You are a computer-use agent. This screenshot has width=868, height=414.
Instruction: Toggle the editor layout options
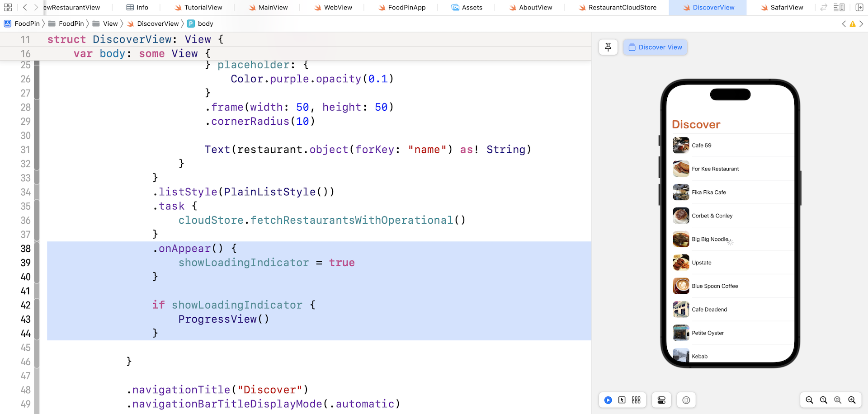click(839, 7)
